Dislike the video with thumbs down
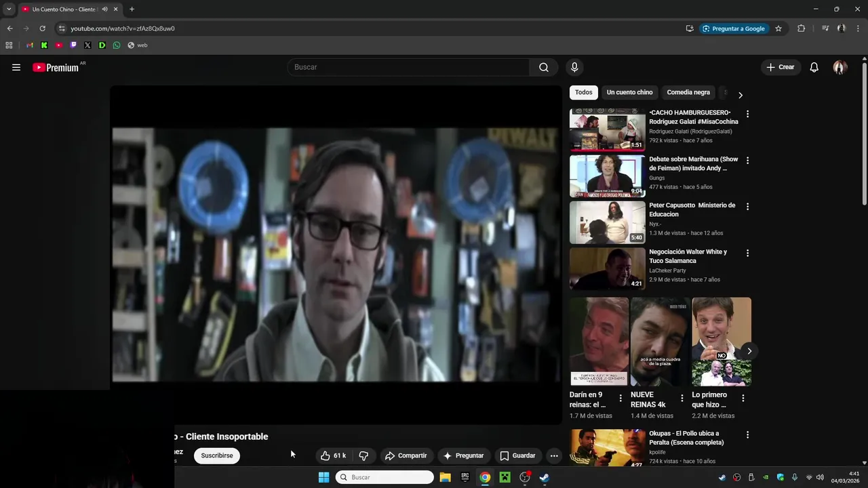Screen dimensions: 868x488 363,455
